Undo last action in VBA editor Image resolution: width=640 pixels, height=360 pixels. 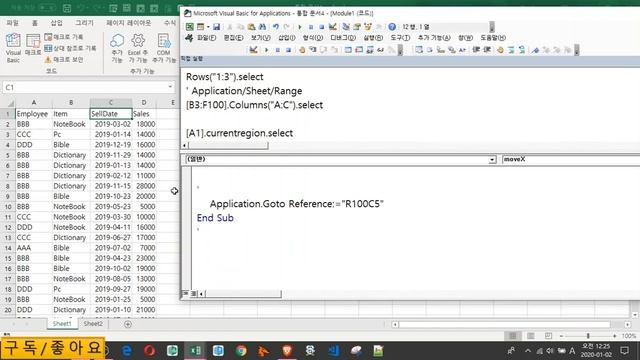point(276,27)
